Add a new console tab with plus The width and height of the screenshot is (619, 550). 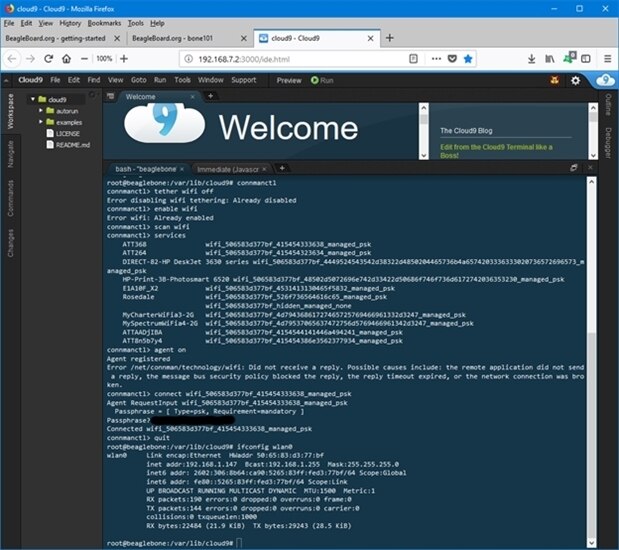282,168
